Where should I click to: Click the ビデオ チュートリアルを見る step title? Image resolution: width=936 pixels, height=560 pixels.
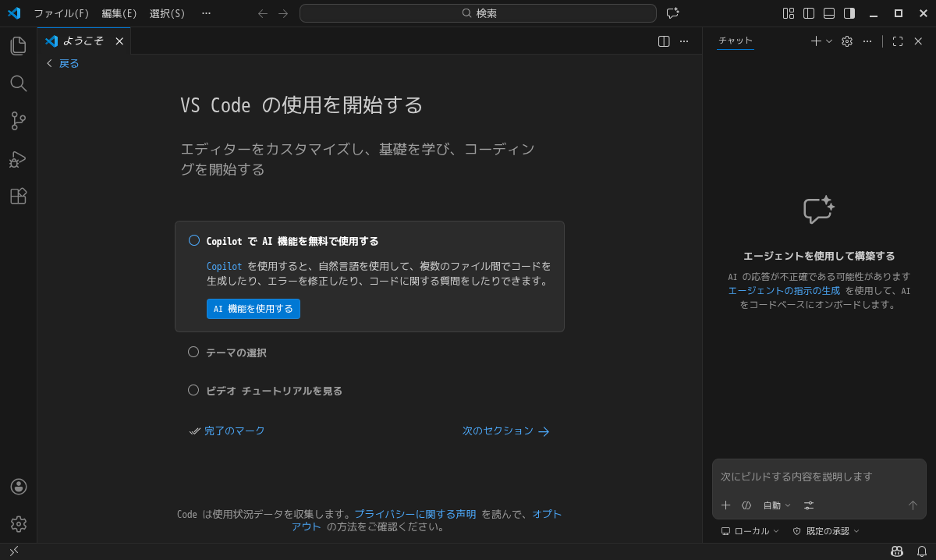[274, 391]
